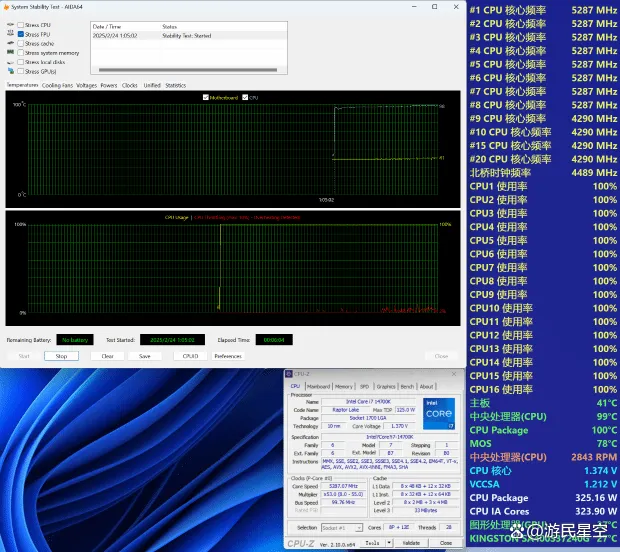Tick the Stress system memory checkbox
The width and height of the screenshot is (620, 552).
point(21,53)
